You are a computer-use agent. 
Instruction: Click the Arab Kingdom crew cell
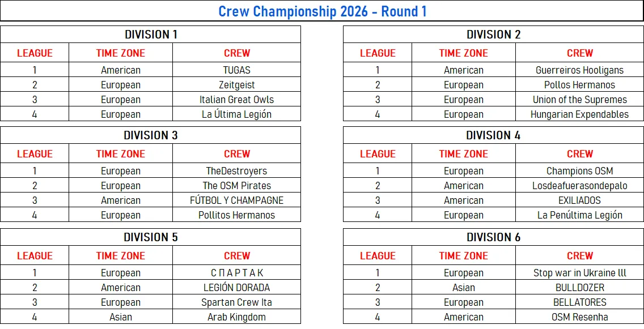(x=236, y=317)
